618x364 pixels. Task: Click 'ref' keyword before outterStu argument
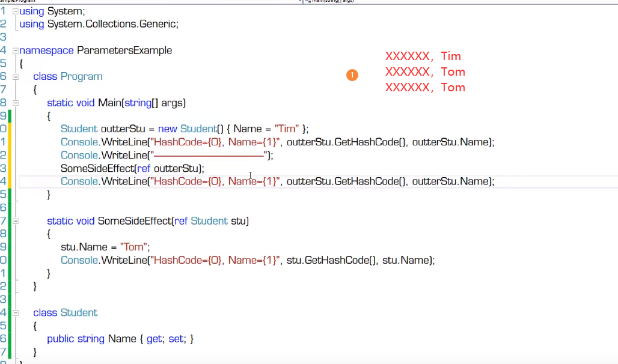click(144, 169)
